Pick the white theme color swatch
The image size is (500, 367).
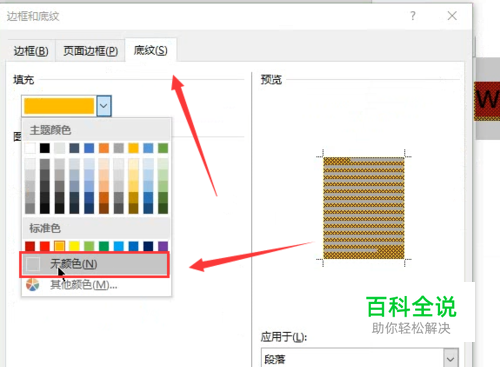click(x=30, y=148)
